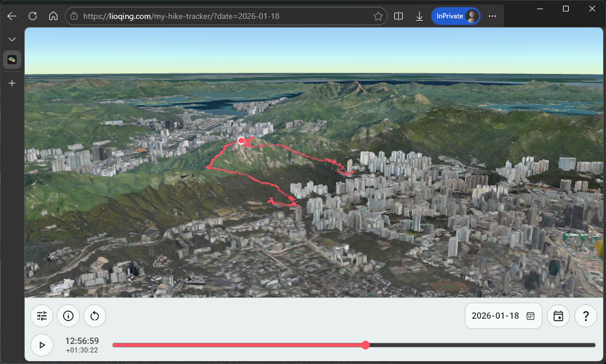
Task: Open the date picker calendar icon
Action: pyautogui.click(x=530, y=316)
